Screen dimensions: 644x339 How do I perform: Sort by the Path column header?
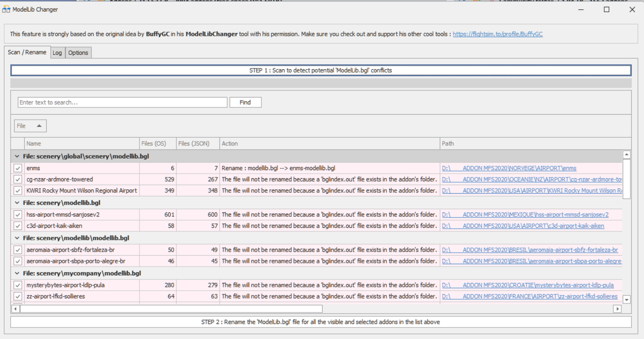[535, 143]
